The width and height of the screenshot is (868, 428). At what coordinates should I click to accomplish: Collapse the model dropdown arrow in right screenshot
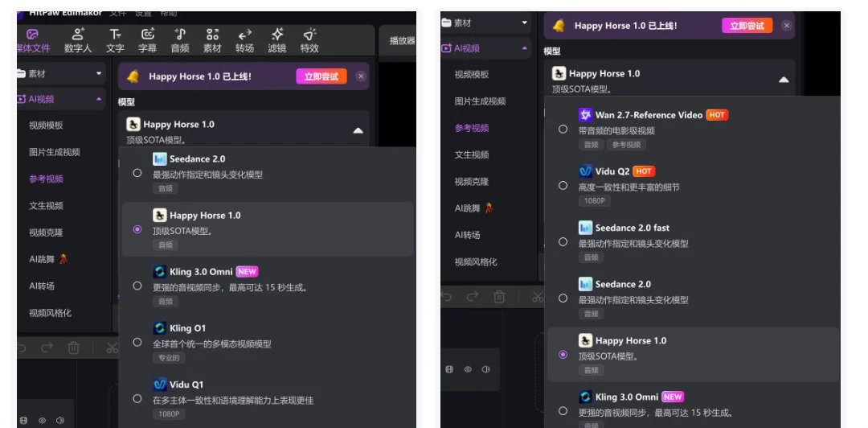click(784, 80)
